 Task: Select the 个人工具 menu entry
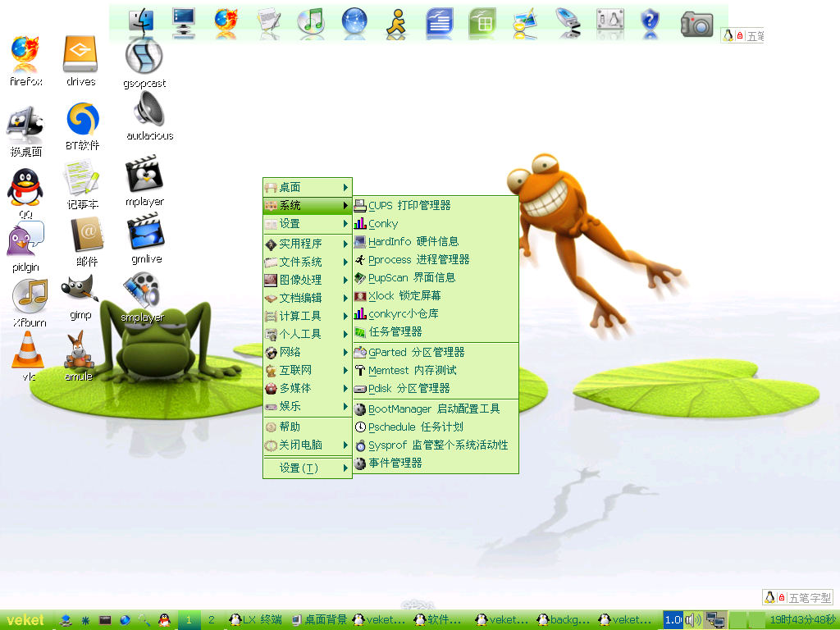coord(308,335)
